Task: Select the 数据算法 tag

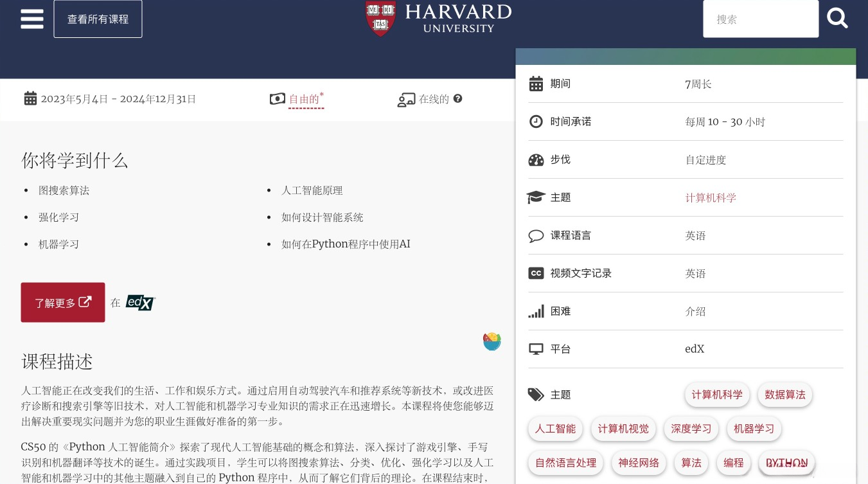Action: pyautogui.click(x=785, y=395)
